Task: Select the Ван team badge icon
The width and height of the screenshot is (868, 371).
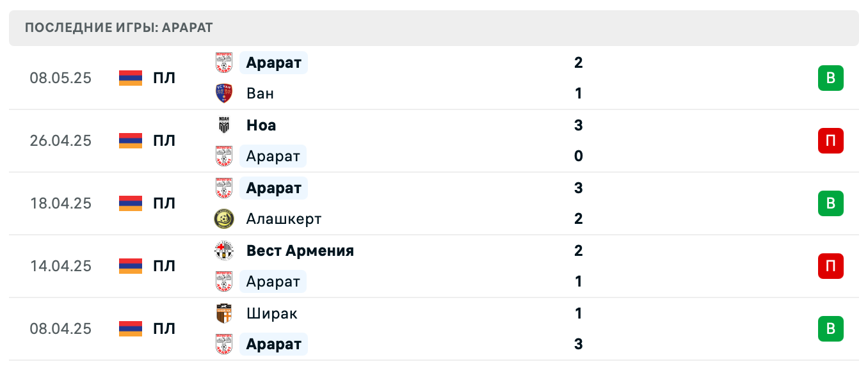Action: point(223,93)
